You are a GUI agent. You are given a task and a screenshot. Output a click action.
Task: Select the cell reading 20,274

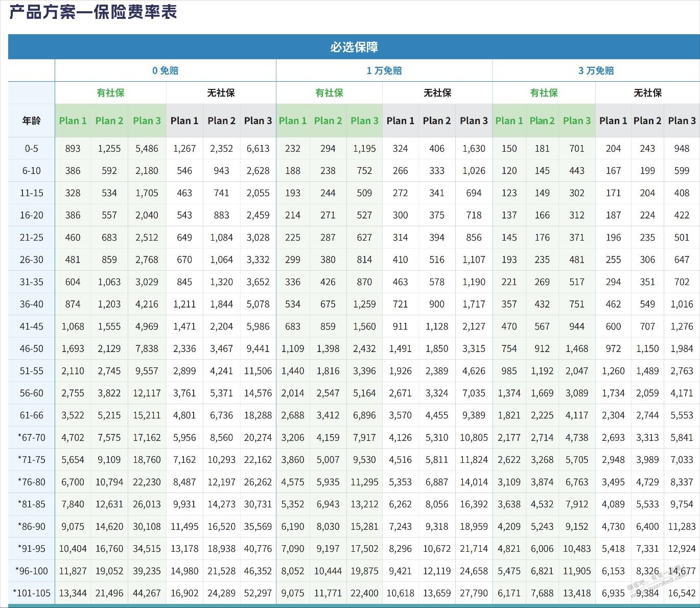click(x=258, y=437)
